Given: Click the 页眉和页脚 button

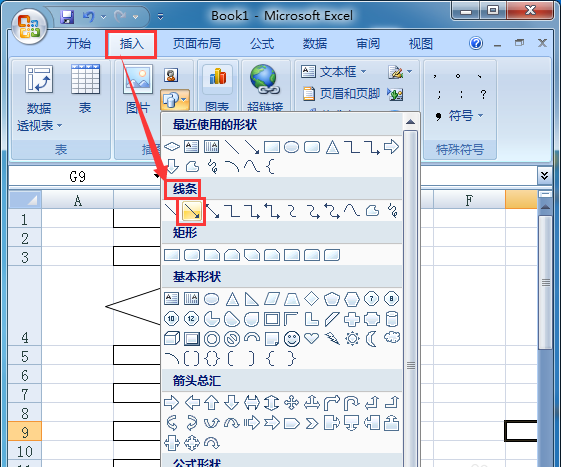Looking at the screenshot, I should (x=341, y=94).
